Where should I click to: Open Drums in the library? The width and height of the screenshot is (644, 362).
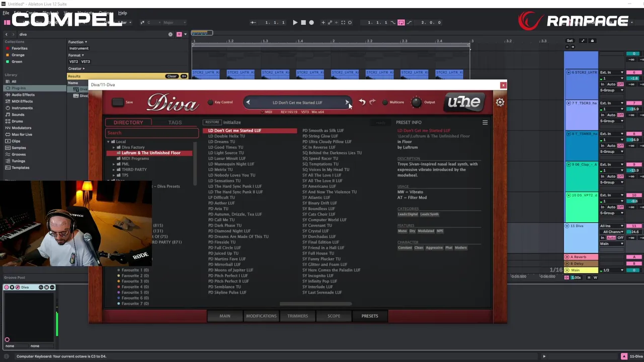(x=17, y=121)
